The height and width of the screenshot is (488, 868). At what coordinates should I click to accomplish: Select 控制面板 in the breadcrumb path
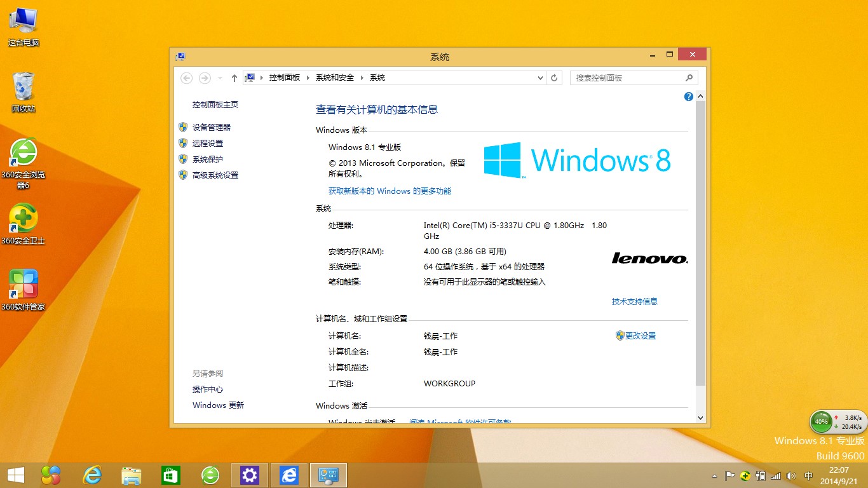284,78
